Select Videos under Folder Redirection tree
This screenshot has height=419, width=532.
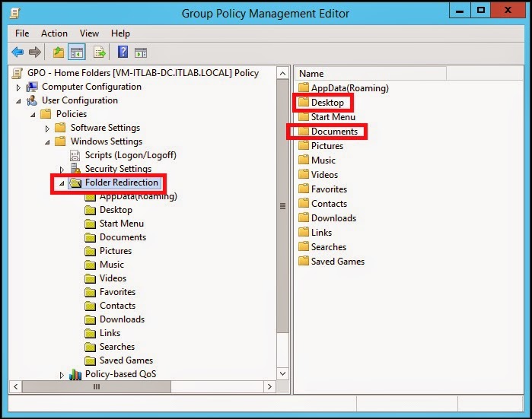(x=113, y=278)
